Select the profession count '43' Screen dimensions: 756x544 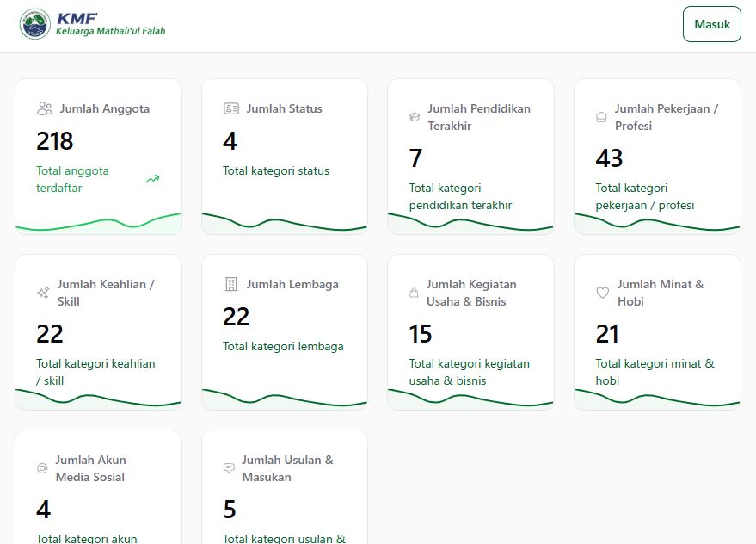click(x=610, y=158)
